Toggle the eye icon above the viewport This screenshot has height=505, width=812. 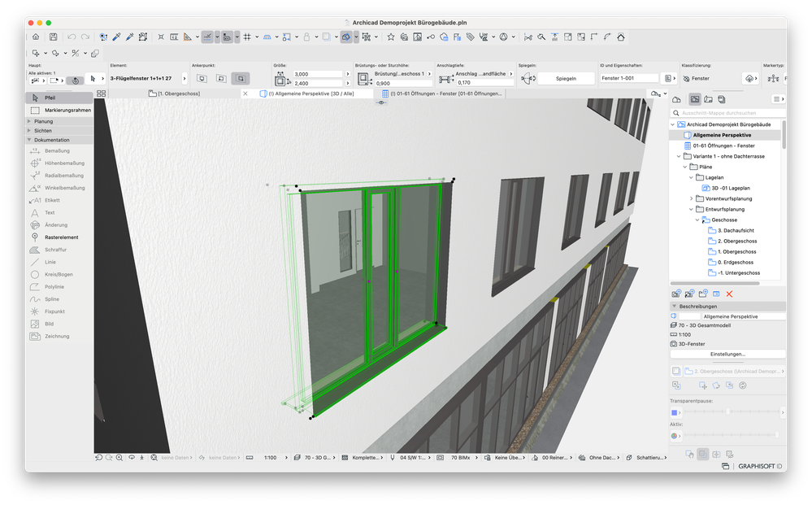(381, 102)
